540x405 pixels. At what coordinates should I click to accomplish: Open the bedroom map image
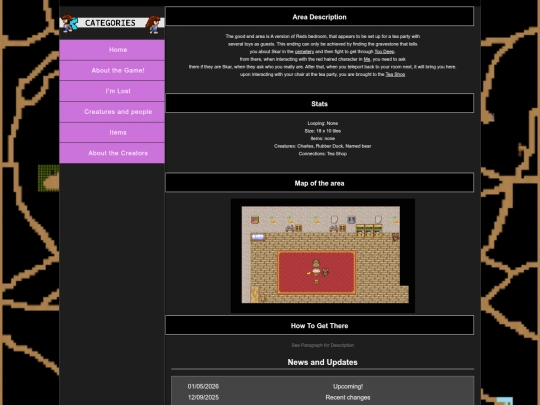click(x=323, y=256)
